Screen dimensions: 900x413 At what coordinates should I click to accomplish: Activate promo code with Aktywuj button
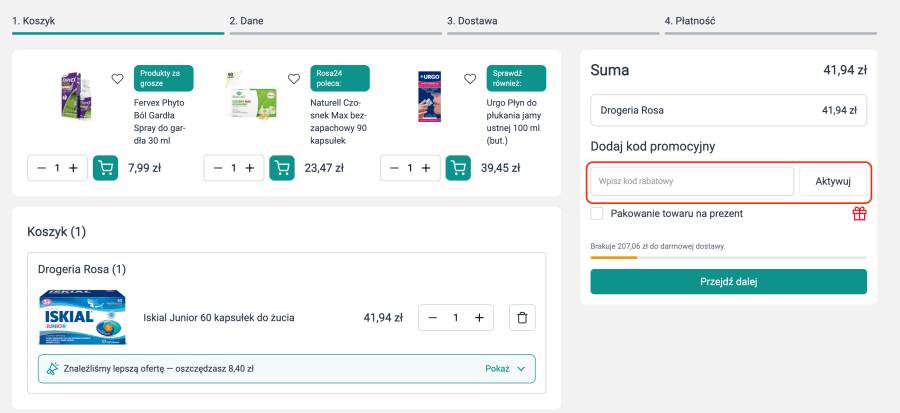pyautogui.click(x=833, y=181)
